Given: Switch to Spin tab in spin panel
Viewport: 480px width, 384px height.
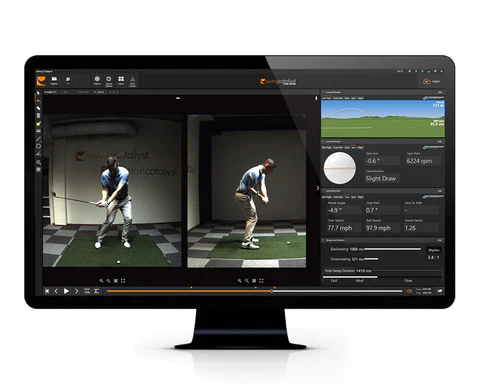Looking at the screenshot, I should (353, 147).
